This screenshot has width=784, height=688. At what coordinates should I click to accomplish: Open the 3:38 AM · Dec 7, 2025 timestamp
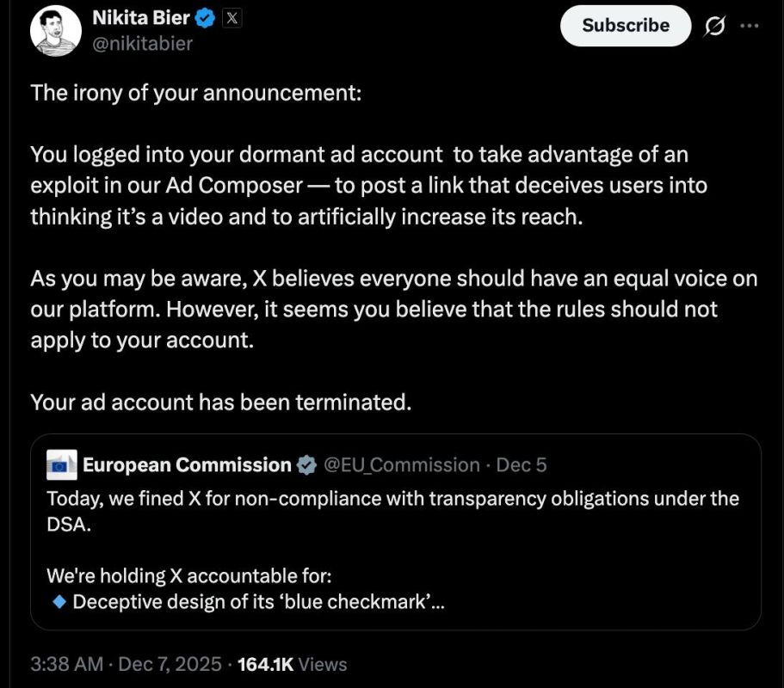point(127,664)
